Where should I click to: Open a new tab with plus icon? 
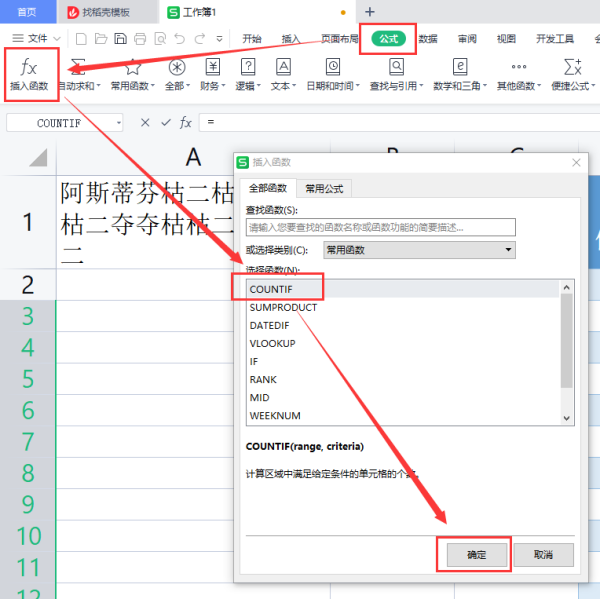click(x=370, y=12)
